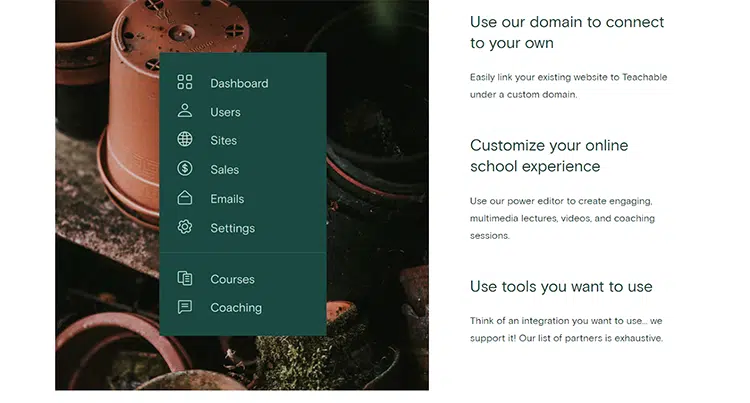Image resolution: width=750 pixels, height=403 pixels.
Task: Click the Users person icon
Action: [x=185, y=111]
